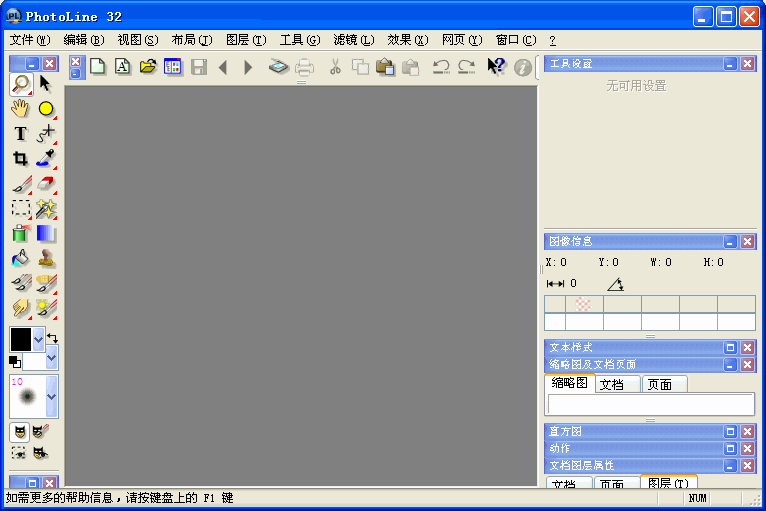This screenshot has width=766, height=511.
Task: Click the Save floppy disk icon
Action: [199, 66]
